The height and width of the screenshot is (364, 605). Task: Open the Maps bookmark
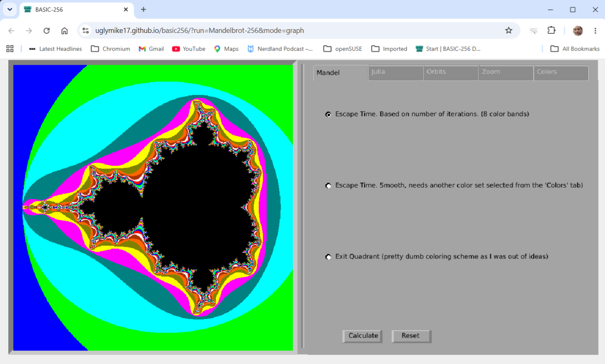pyautogui.click(x=226, y=49)
